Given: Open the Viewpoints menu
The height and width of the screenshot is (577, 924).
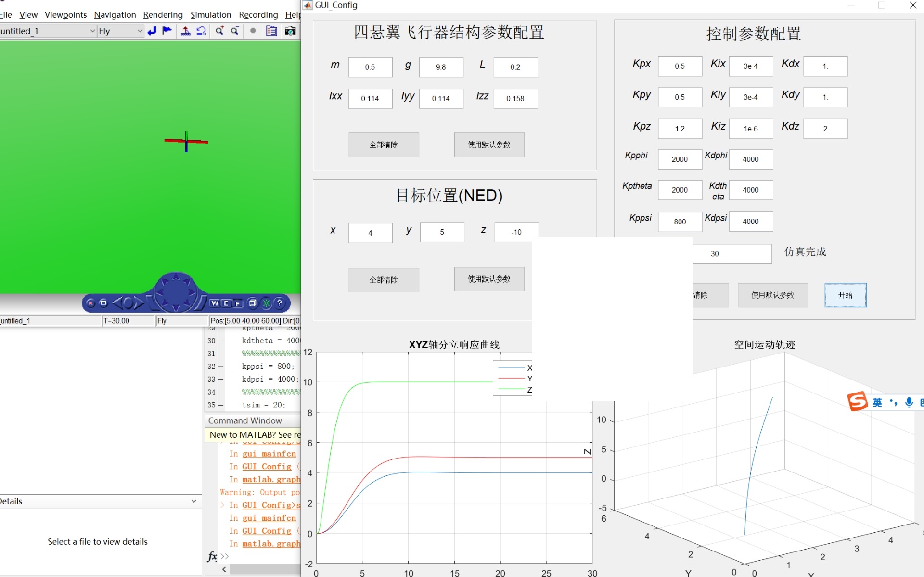Looking at the screenshot, I should (65, 14).
